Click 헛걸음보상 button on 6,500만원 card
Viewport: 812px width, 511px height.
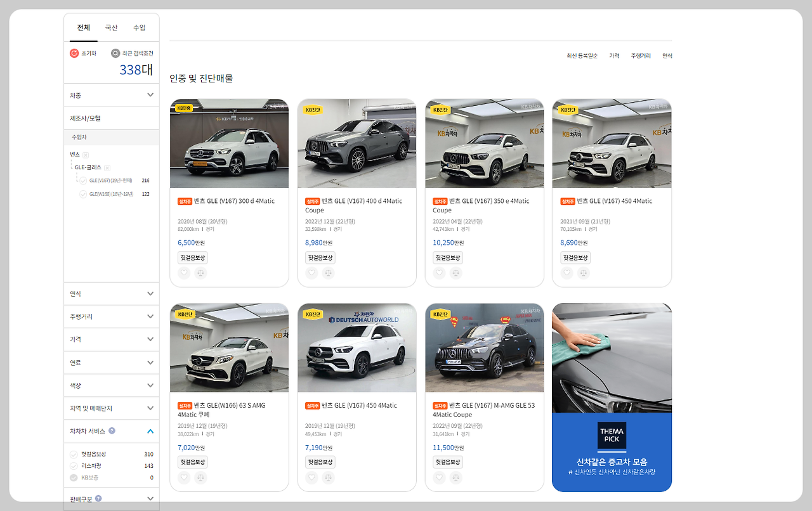[193, 257]
